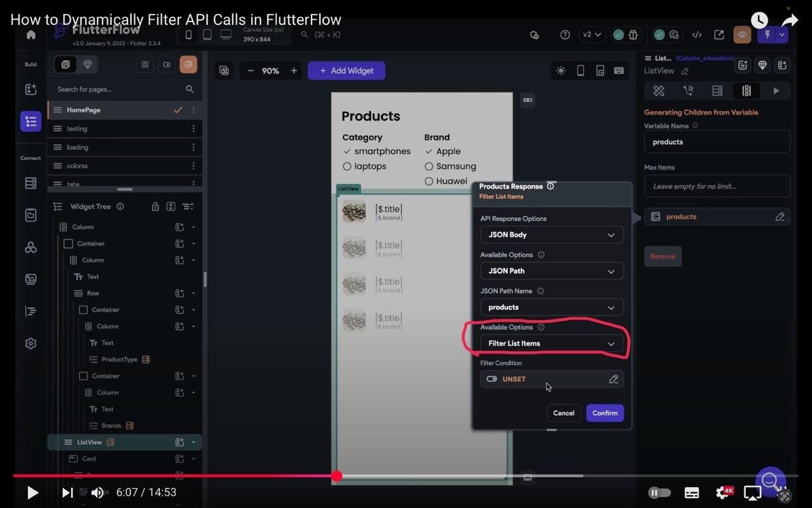Viewport: 812px width, 508px height.
Task: Expand the Test Mode dropdown arrow
Action: [782, 35]
